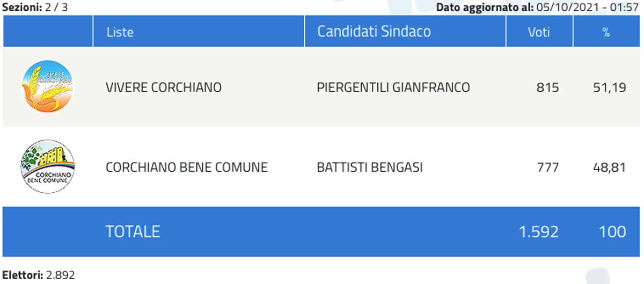Click the Elettori 2.892 text
The width and height of the screenshot is (644, 284).
click(39, 275)
